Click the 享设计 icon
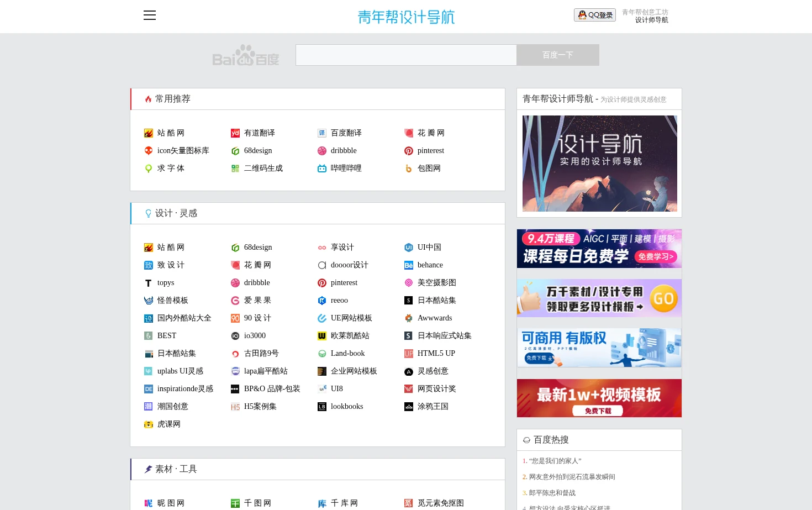Viewport: 812px width, 510px height. click(322, 248)
